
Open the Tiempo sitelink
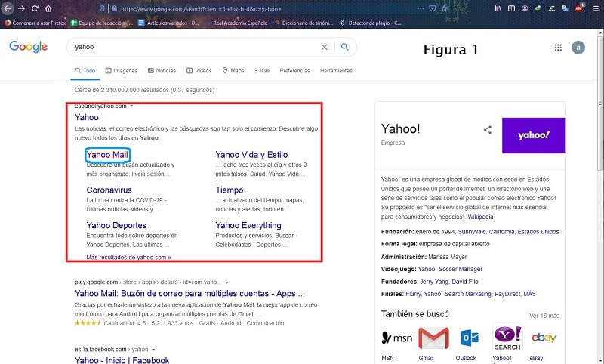(230, 190)
